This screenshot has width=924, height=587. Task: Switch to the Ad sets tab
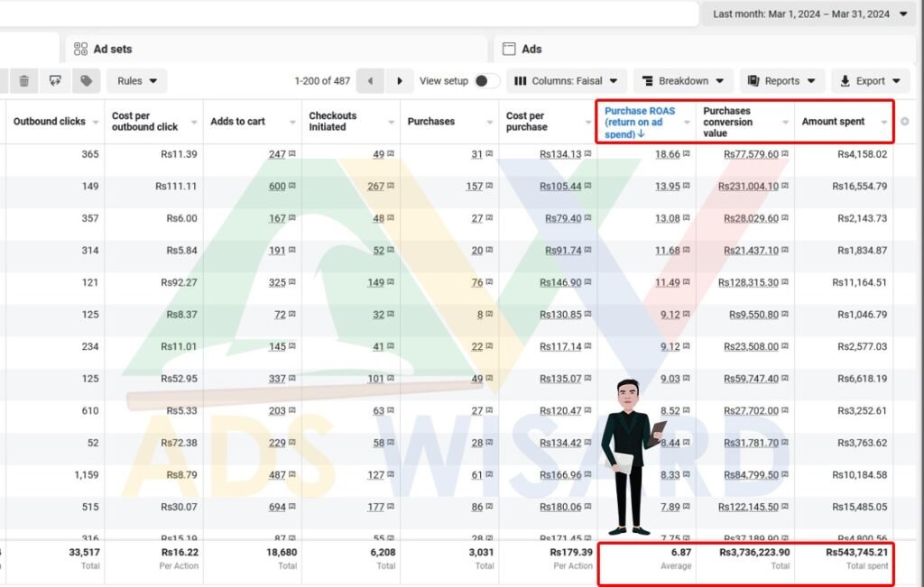(276, 49)
